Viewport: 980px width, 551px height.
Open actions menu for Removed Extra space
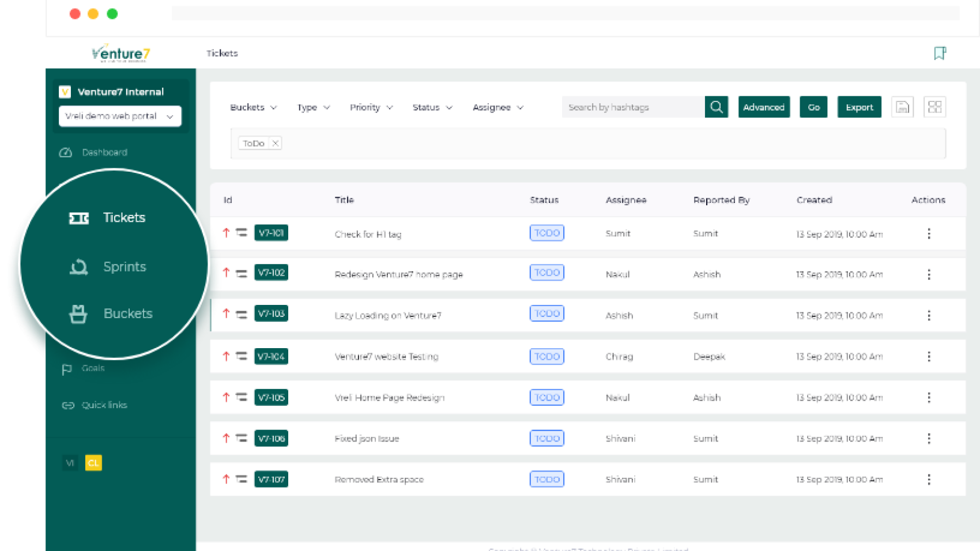929,479
